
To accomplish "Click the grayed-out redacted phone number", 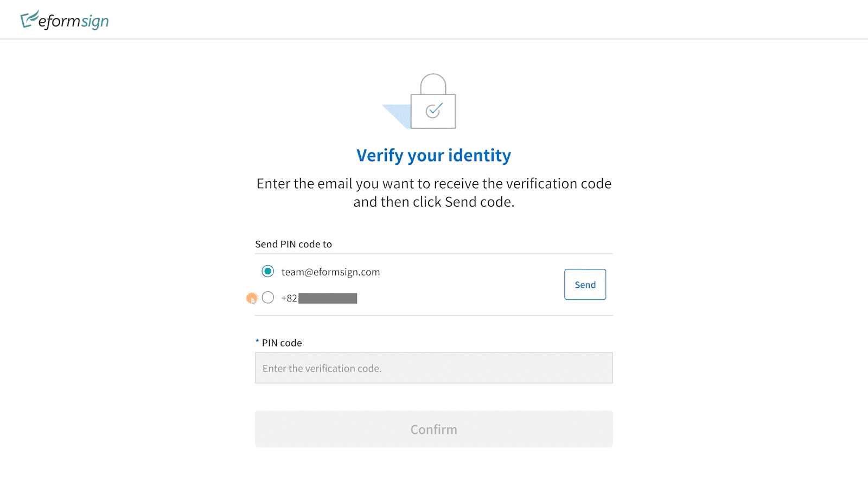I will (x=328, y=298).
